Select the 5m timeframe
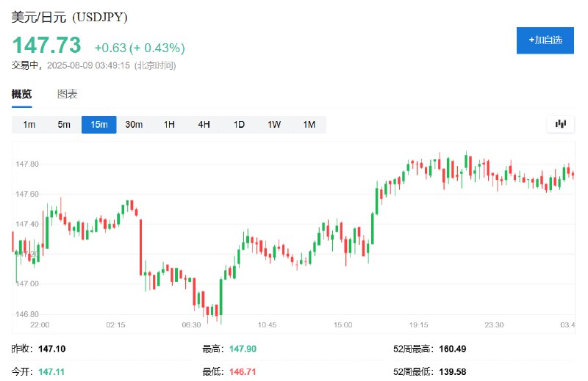588x381 pixels. (x=64, y=124)
